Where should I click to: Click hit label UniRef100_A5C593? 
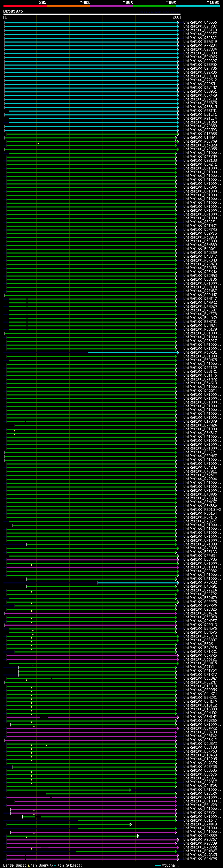click(x=200, y=130)
